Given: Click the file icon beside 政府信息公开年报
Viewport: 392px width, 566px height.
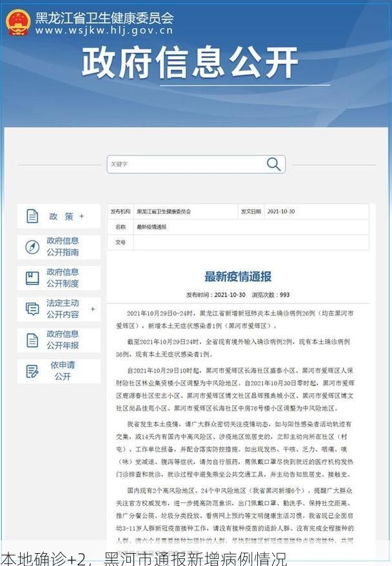Looking at the screenshot, I should click(x=32, y=340).
